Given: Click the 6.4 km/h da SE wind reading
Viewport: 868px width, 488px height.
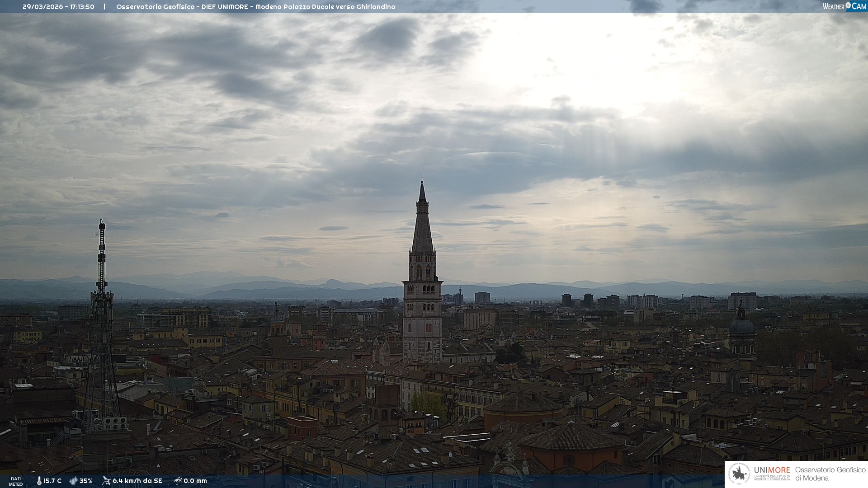Looking at the screenshot, I should (x=137, y=481).
